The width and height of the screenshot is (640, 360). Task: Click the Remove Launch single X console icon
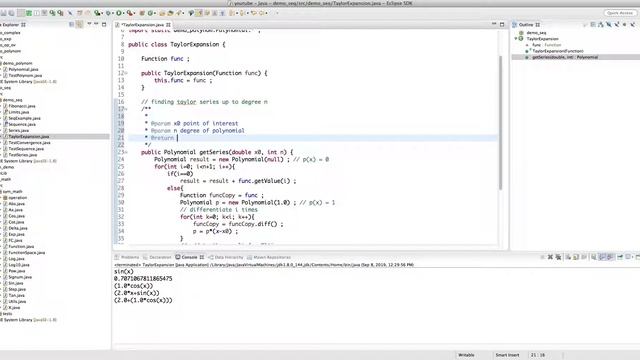550,257
